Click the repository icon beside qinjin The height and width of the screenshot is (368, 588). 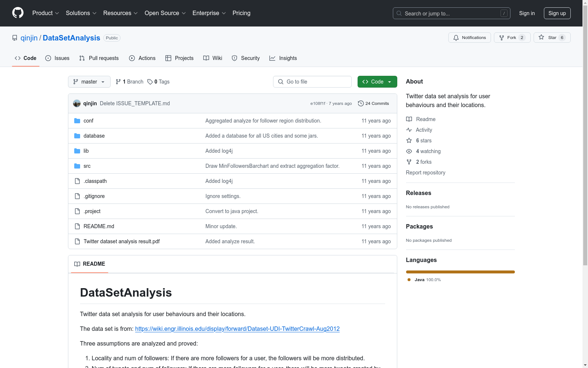click(15, 38)
